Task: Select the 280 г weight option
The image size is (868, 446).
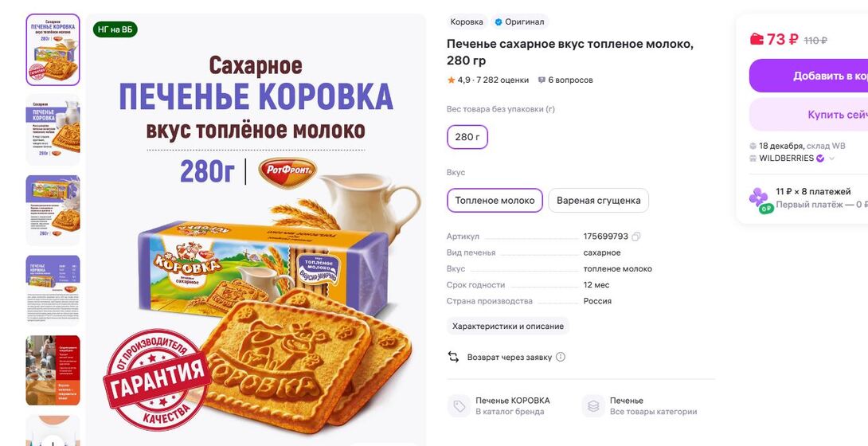Action: pos(467,137)
